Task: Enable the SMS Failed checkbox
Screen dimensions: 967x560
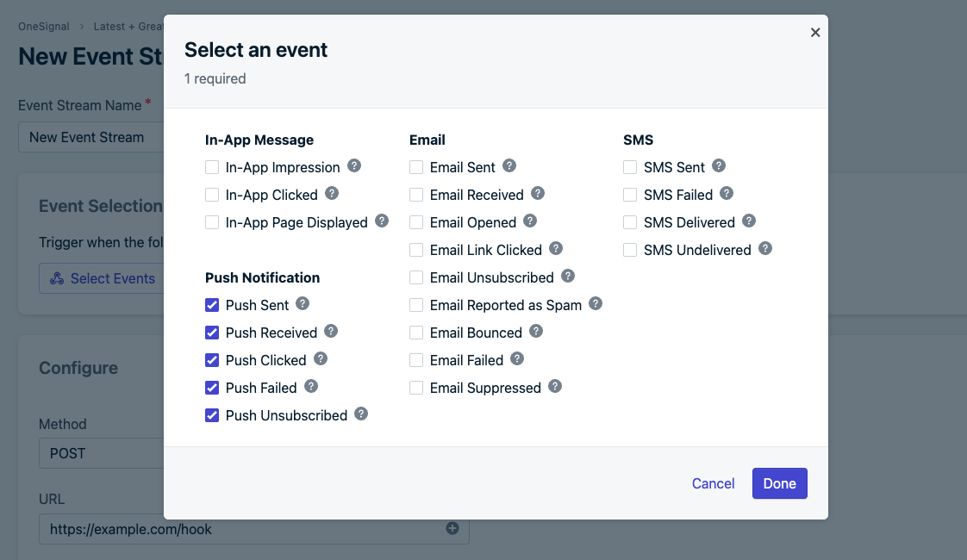Action: [630, 195]
